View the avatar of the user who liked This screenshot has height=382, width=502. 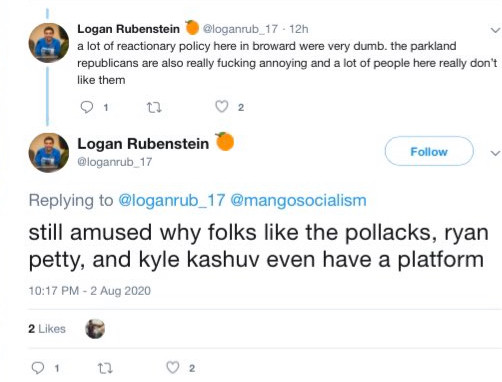point(95,329)
